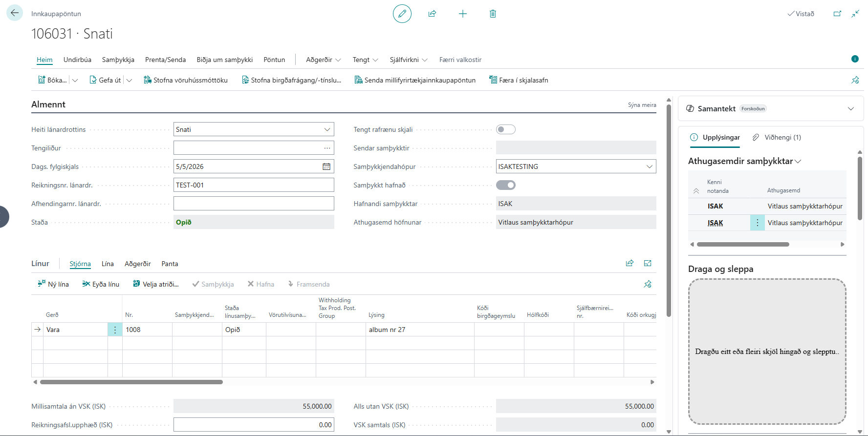Toggle the Samþykkt hafnað switch
This screenshot has height=436, width=868.
coord(505,185)
